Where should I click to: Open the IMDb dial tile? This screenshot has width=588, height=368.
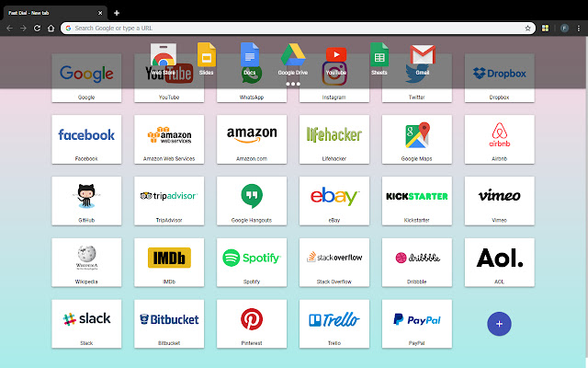pos(169,262)
